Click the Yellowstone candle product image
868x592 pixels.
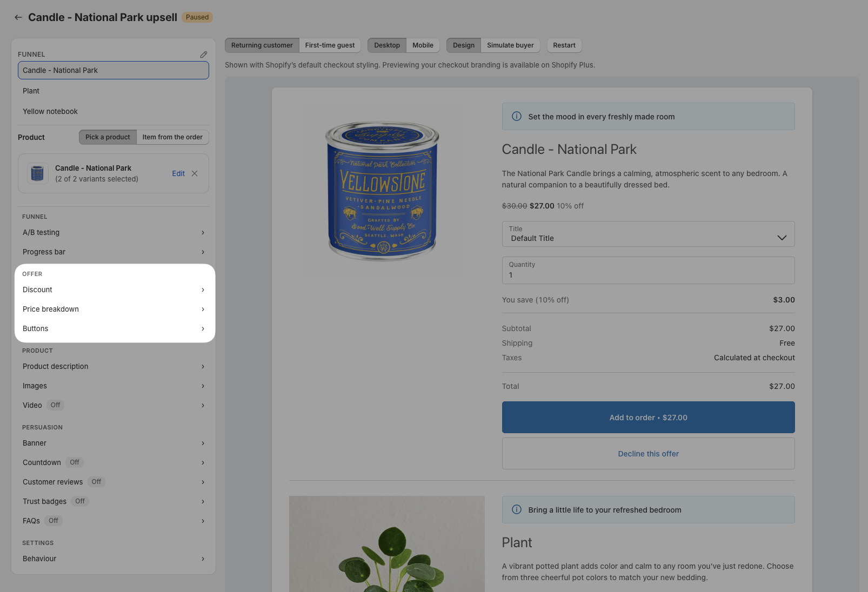tap(382, 191)
